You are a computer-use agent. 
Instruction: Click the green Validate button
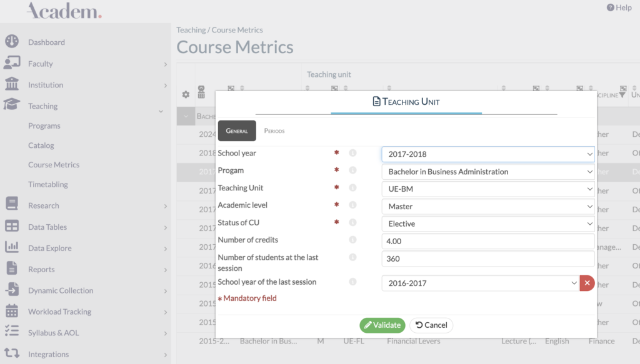tap(382, 325)
